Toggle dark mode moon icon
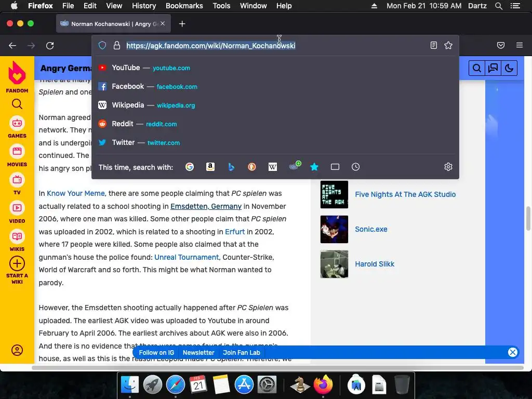The width and height of the screenshot is (532, 399). tap(509, 68)
